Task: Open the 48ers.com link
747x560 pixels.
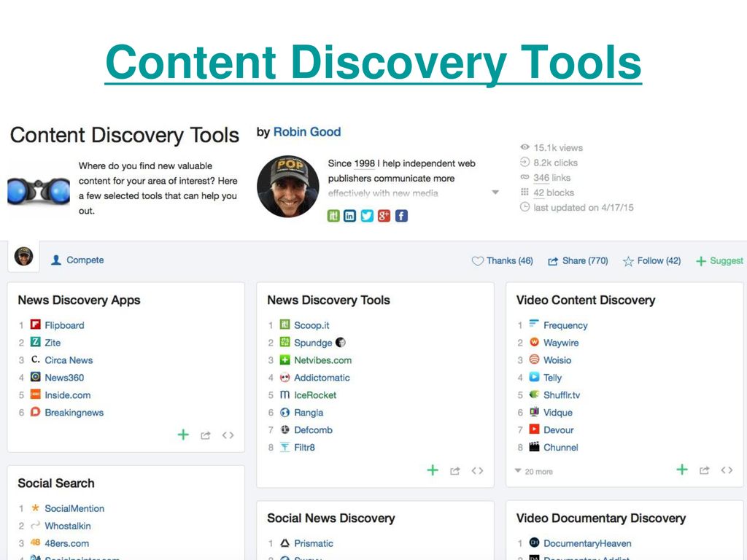Action: click(x=66, y=543)
